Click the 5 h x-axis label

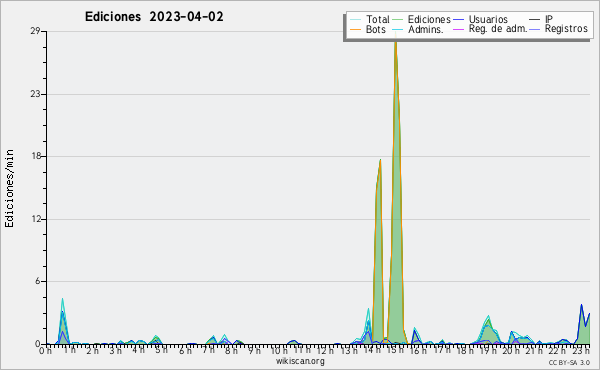161,350
